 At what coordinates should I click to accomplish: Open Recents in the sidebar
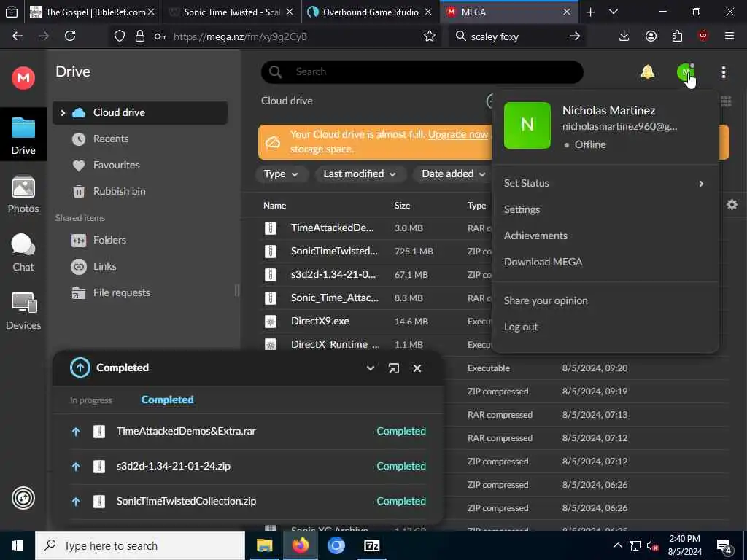tap(111, 139)
